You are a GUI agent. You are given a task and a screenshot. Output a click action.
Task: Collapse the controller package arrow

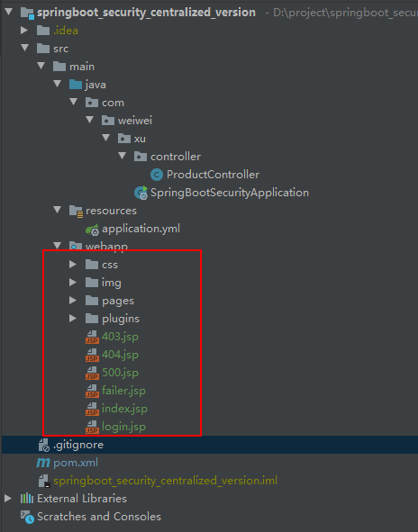click(x=122, y=156)
